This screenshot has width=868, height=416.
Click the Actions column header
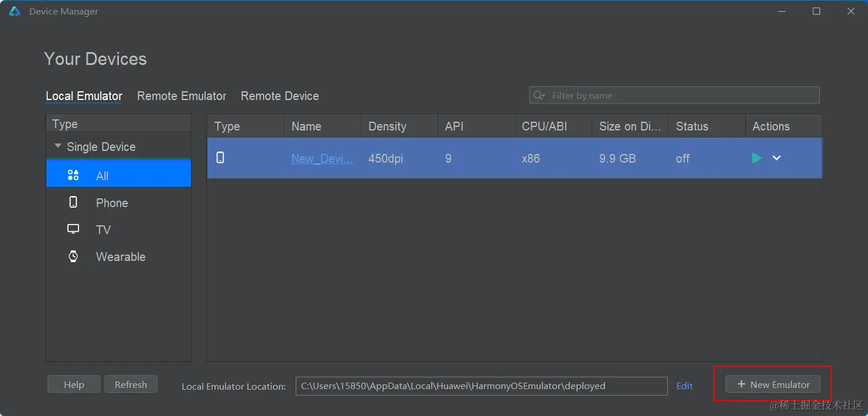coord(784,126)
